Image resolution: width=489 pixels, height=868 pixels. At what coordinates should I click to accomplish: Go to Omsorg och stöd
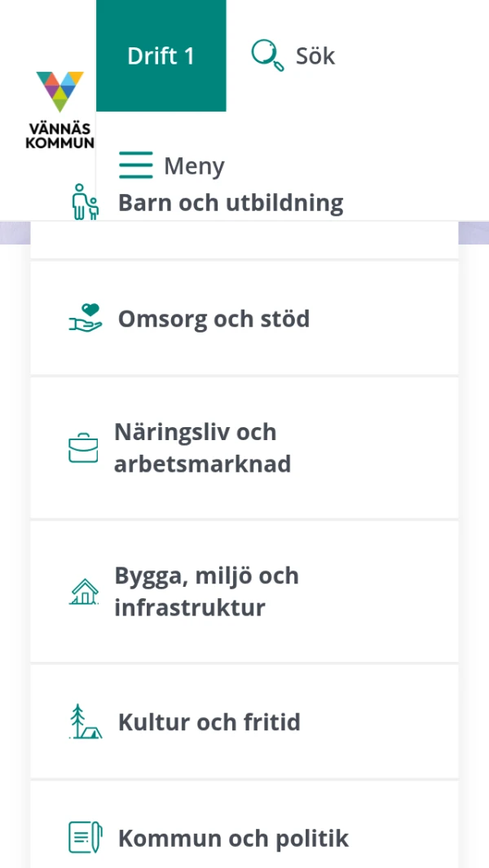point(214,318)
